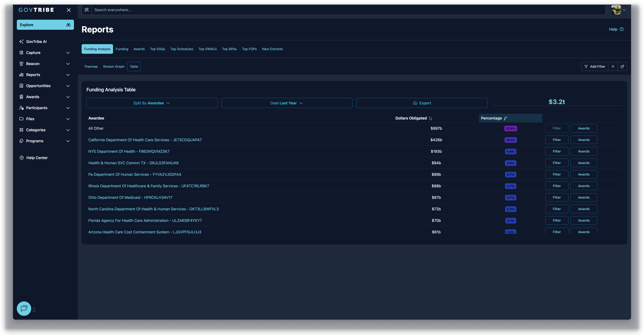Click the All Other row label
Viewport: 644px width, 335px height.
[x=96, y=128]
